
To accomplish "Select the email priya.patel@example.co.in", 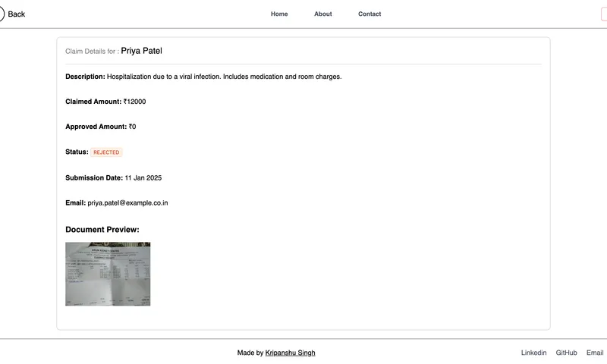I will (x=127, y=202).
